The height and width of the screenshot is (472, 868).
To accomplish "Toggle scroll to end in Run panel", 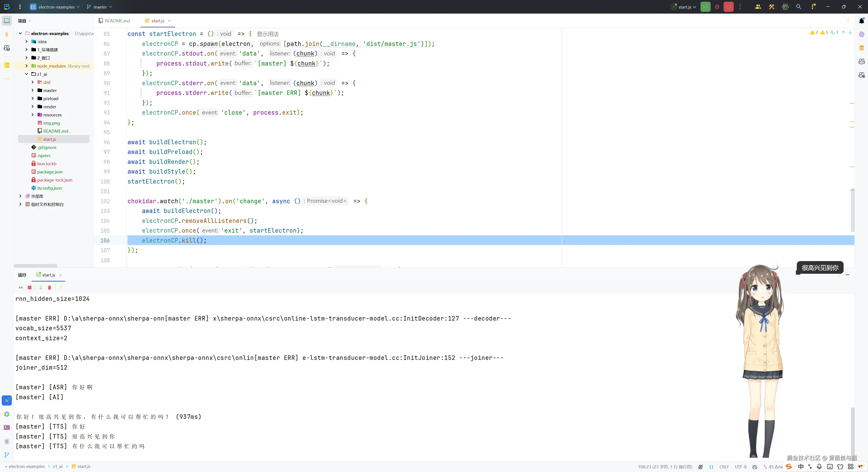I will click(x=40, y=287).
